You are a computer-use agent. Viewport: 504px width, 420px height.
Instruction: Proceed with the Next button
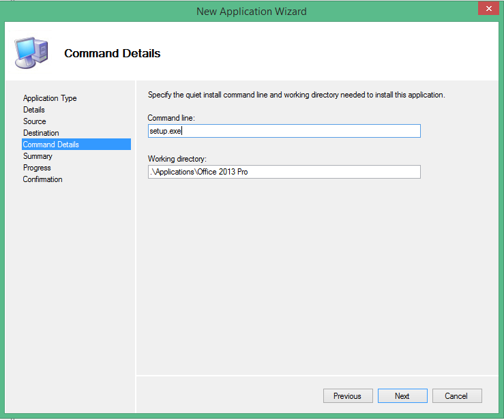click(x=402, y=396)
